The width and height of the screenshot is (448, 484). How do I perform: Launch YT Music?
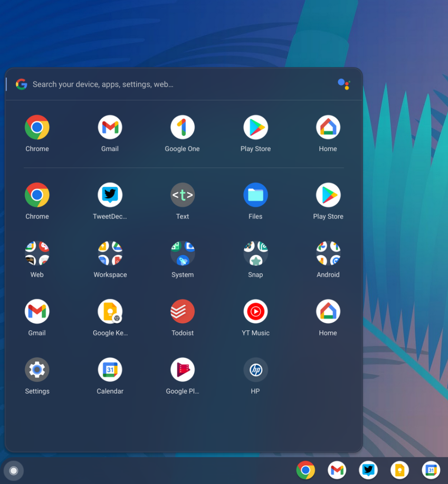[255, 311]
